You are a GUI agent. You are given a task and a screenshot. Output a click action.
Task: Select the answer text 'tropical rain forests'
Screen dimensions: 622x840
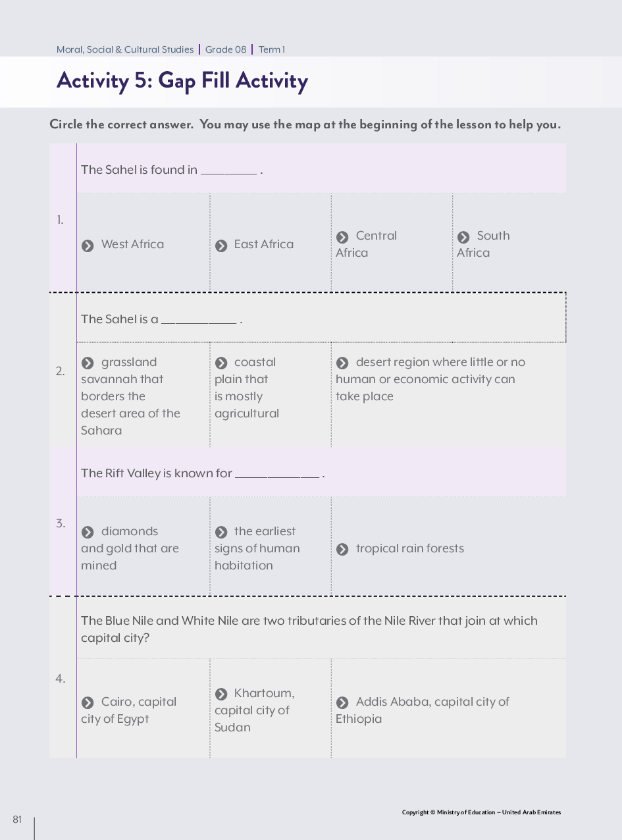409,549
